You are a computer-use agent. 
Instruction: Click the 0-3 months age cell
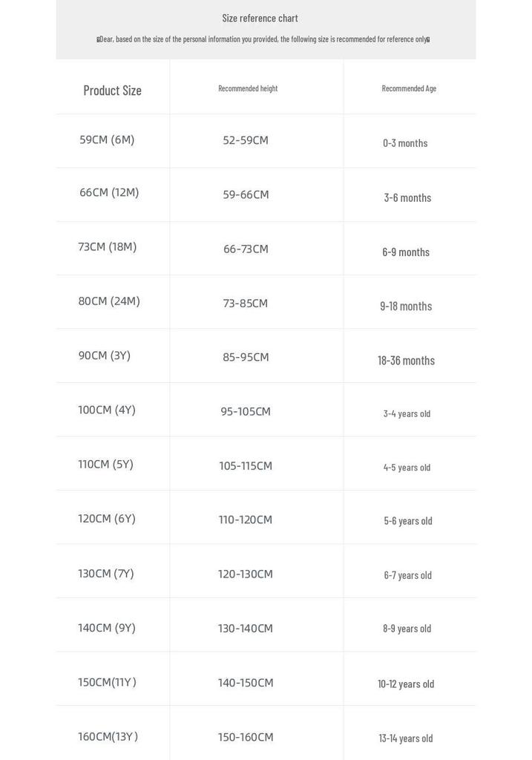[405, 143]
